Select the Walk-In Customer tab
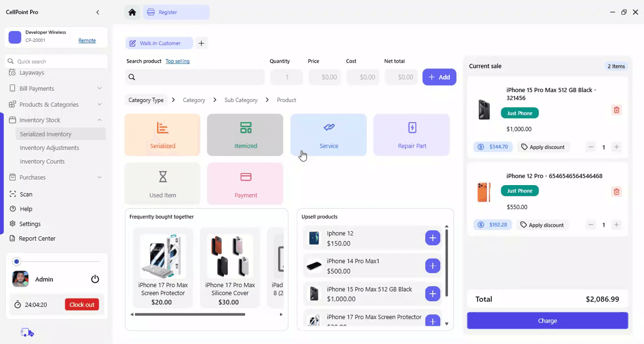This screenshot has width=644, height=344. (159, 43)
